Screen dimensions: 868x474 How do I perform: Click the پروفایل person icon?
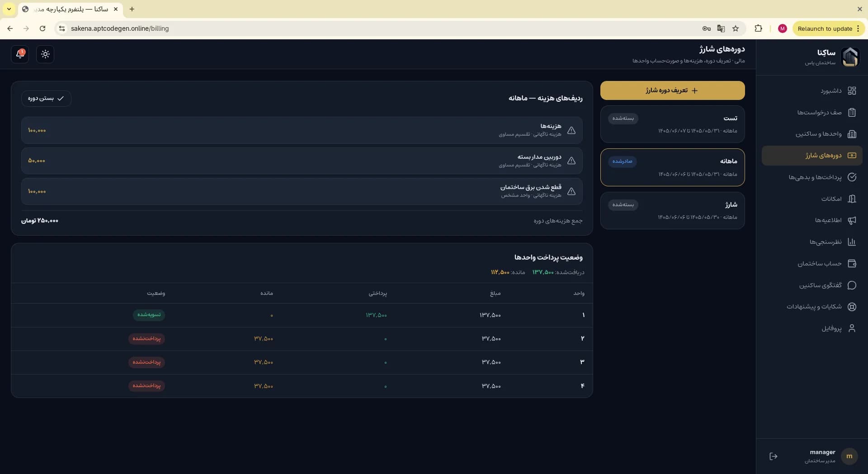coord(852,328)
